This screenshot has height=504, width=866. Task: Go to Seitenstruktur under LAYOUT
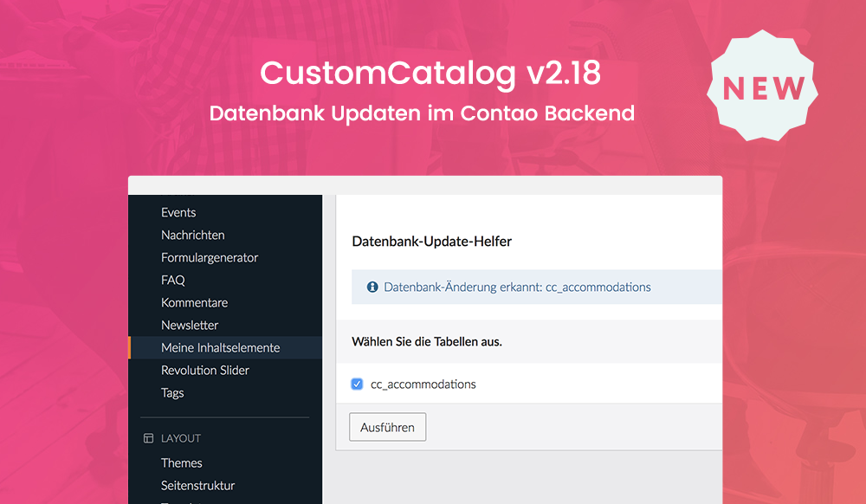click(197, 486)
